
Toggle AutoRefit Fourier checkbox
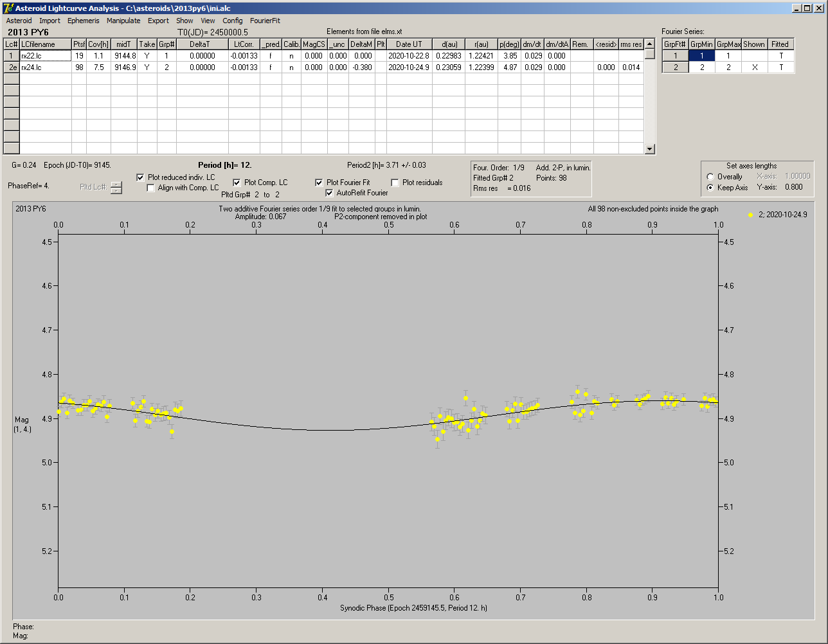(329, 193)
